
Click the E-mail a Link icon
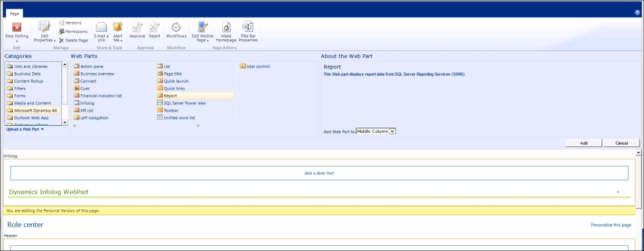101,26
